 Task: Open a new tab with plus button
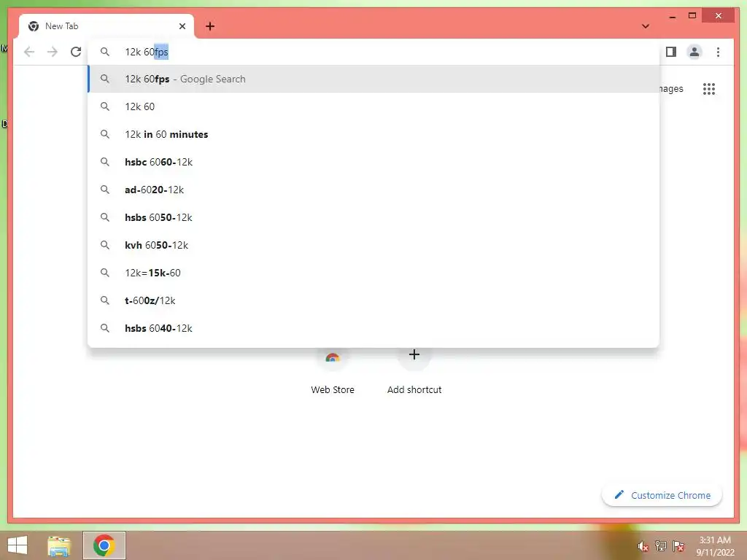210,26
